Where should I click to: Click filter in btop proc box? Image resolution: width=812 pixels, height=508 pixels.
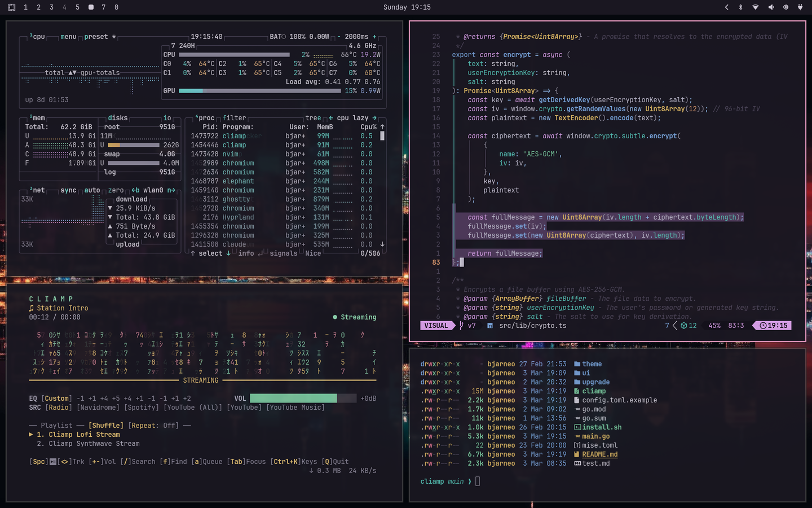[x=234, y=118]
